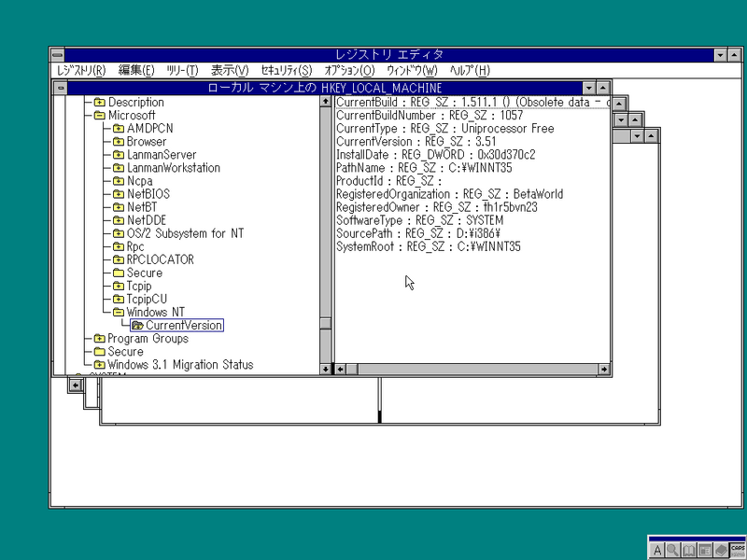Click the value pane scroll left arrow
Screen dimensions: 747x560
[x=341, y=369]
